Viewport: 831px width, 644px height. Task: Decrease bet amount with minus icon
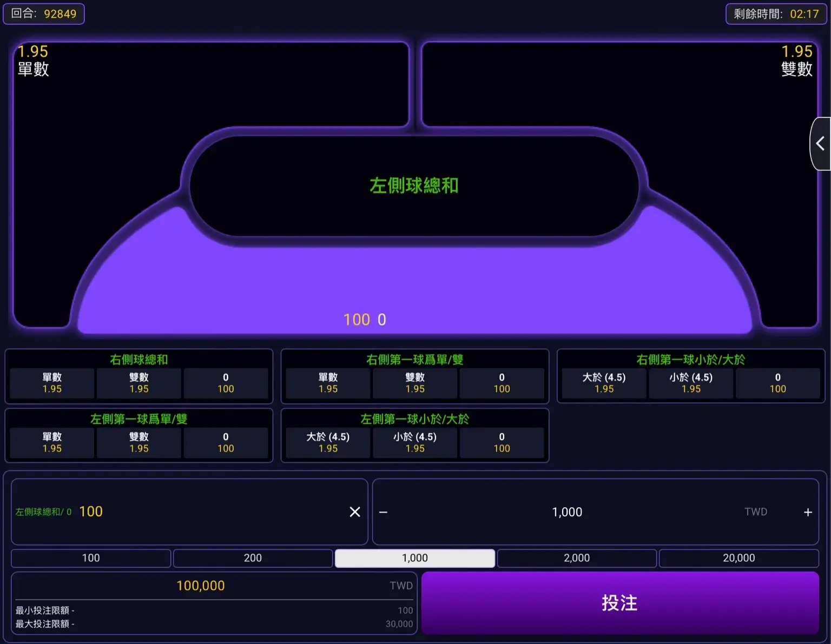pyautogui.click(x=384, y=512)
